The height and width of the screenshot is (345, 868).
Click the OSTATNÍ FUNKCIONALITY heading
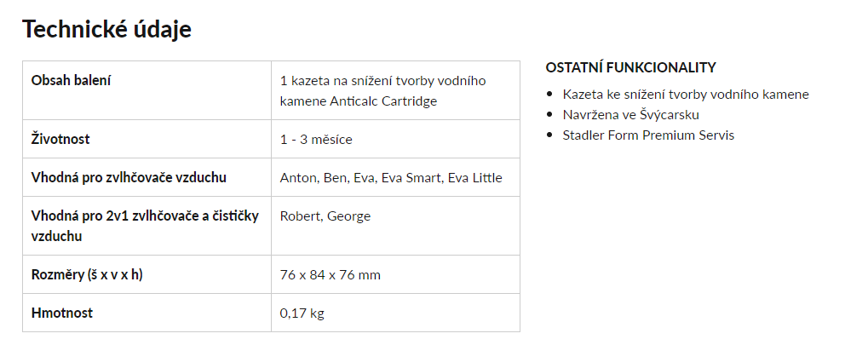(630, 67)
